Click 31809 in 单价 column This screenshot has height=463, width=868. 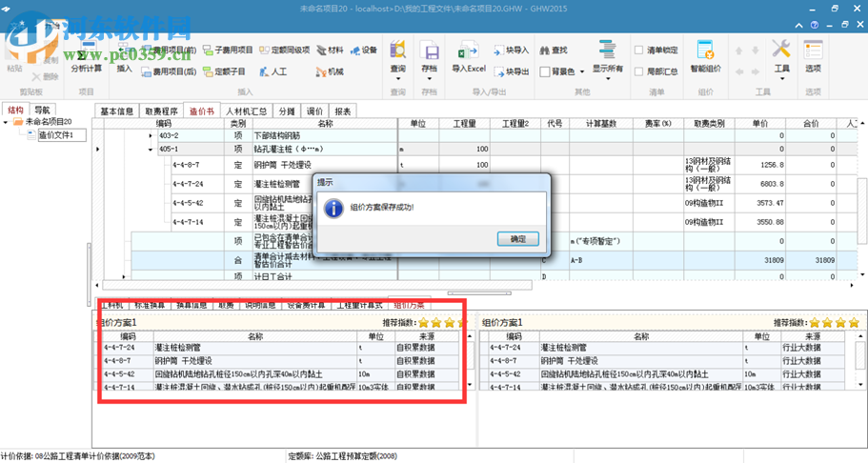[774, 260]
